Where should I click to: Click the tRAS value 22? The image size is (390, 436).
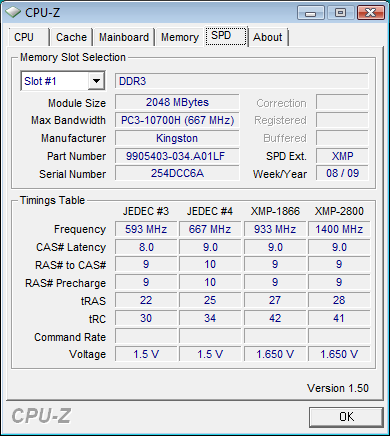146,300
